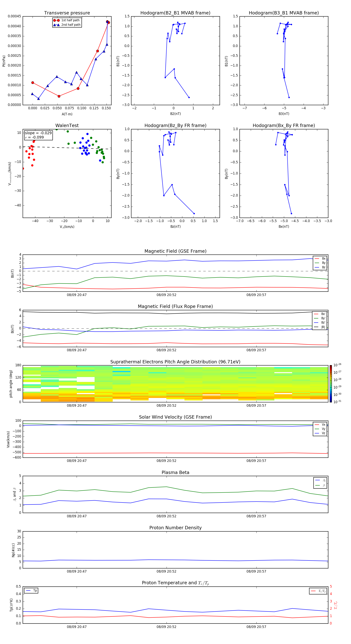Click the colorbar's bottom 10^-31 label
This screenshot has width=351, height=644.
337,402
